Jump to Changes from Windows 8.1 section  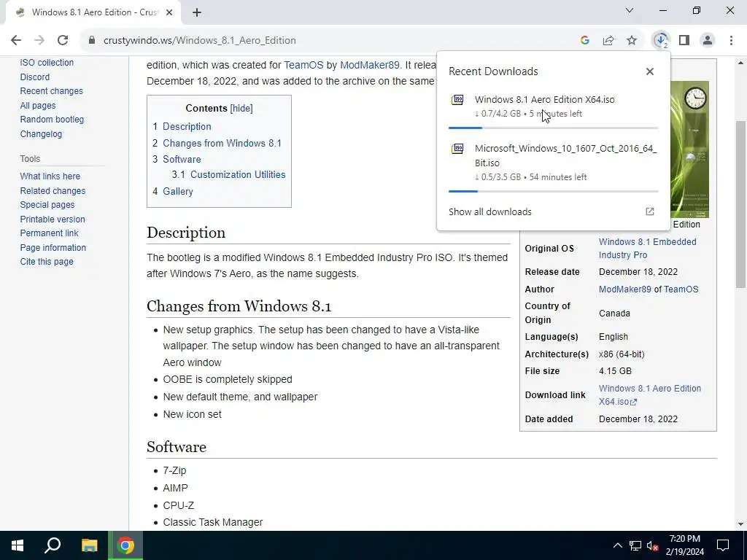point(222,144)
